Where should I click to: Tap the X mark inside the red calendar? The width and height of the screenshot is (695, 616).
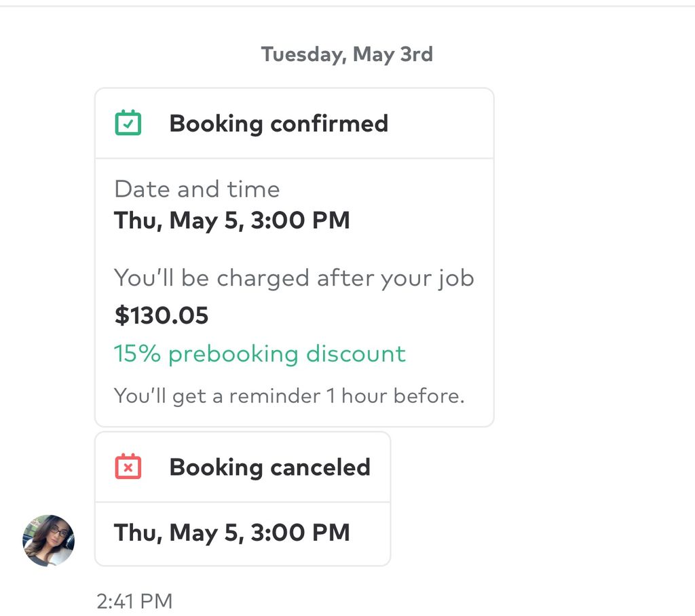[128, 468]
